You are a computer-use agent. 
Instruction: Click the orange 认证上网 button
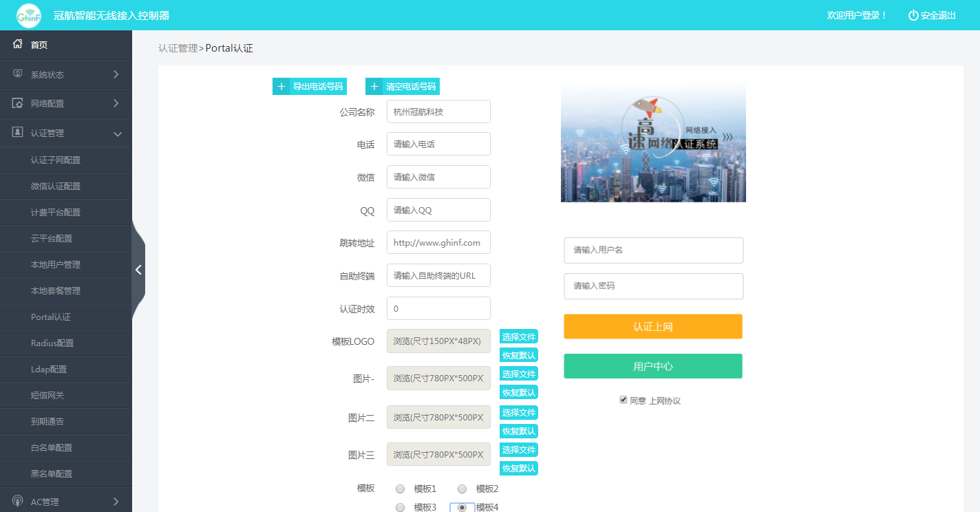point(652,327)
